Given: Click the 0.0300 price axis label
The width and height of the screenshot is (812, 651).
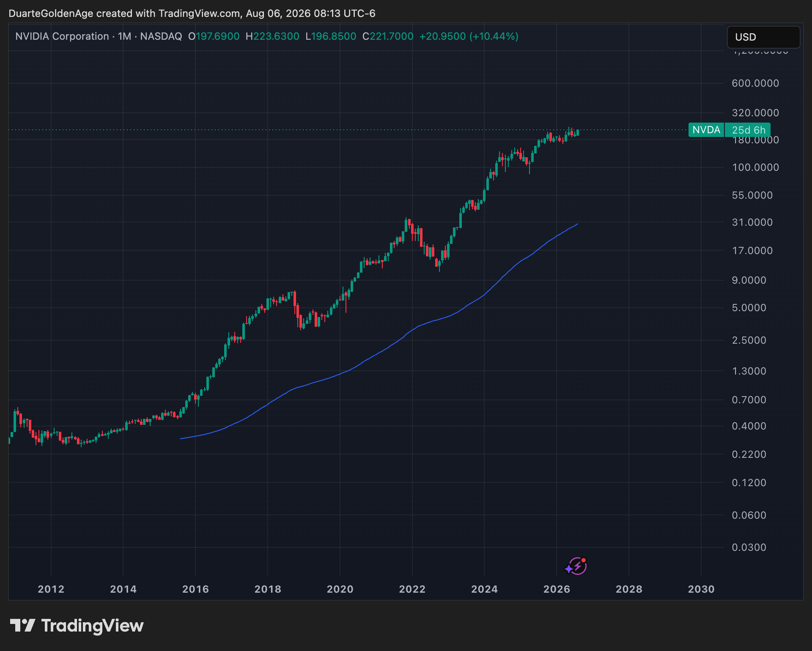Looking at the screenshot, I should pyautogui.click(x=749, y=547).
